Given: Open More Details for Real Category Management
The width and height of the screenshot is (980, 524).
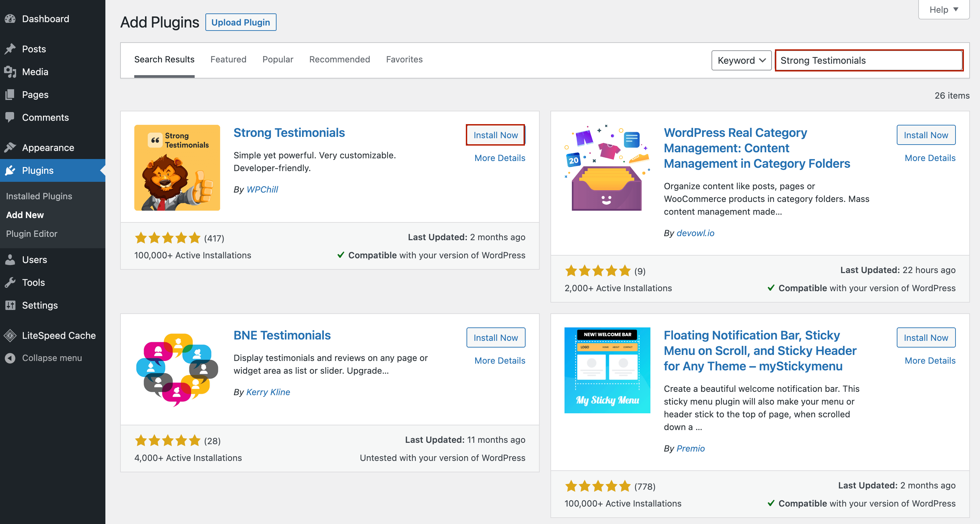Looking at the screenshot, I should click(x=930, y=158).
